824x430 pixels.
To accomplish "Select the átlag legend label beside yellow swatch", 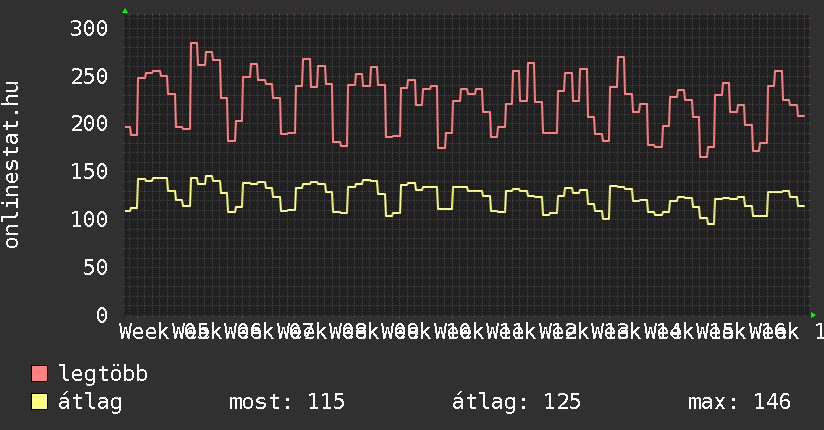I will coord(90,402).
